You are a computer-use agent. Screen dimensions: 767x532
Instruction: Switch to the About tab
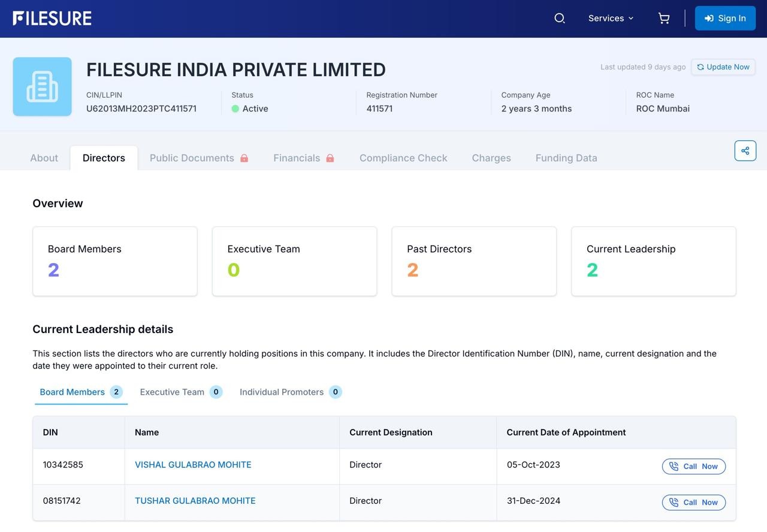click(44, 158)
